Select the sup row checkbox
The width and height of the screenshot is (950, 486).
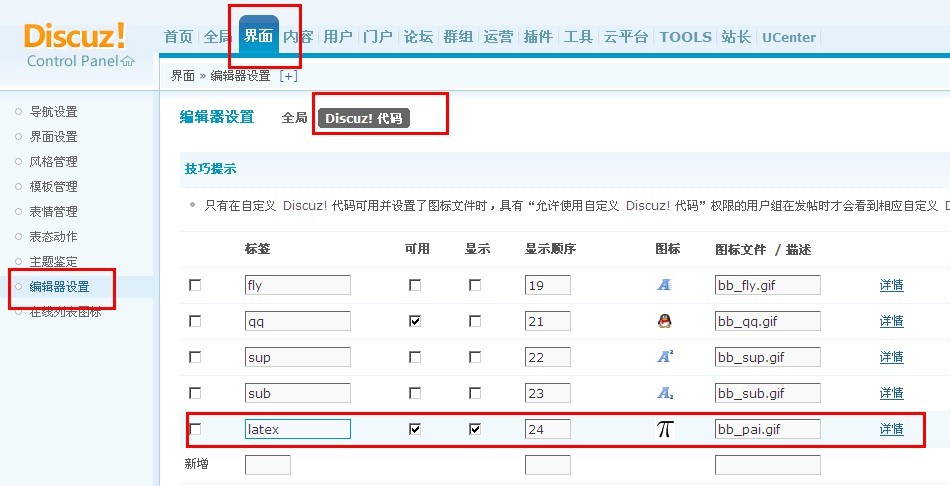coord(195,358)
